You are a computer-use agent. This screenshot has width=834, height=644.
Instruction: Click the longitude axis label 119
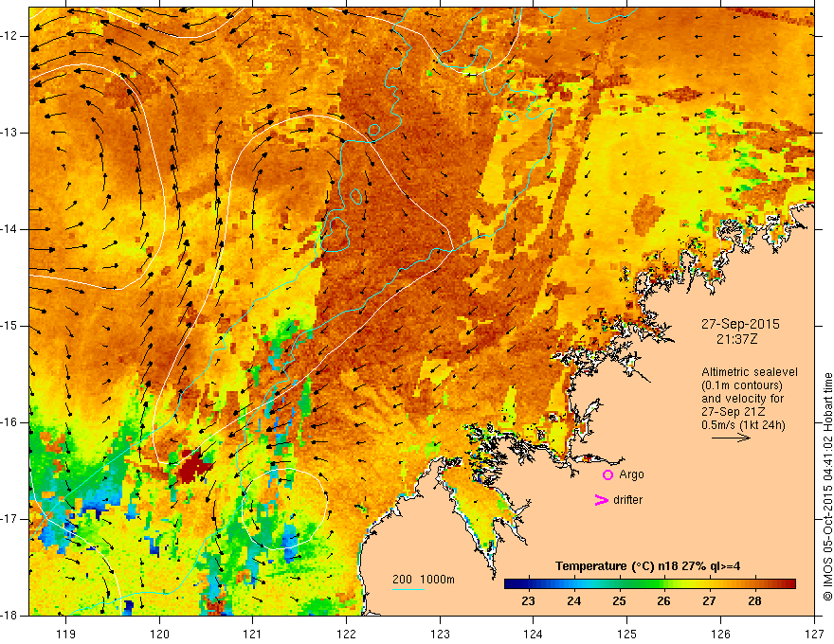pos(66,634)
